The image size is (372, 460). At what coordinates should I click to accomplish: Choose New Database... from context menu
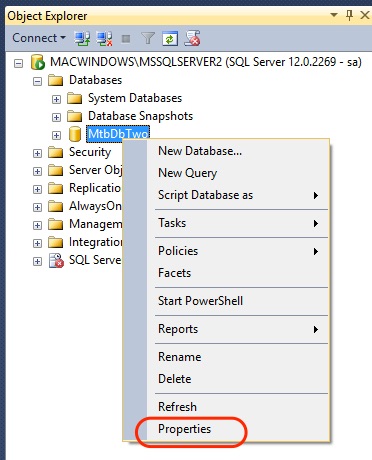pos(238,151)
